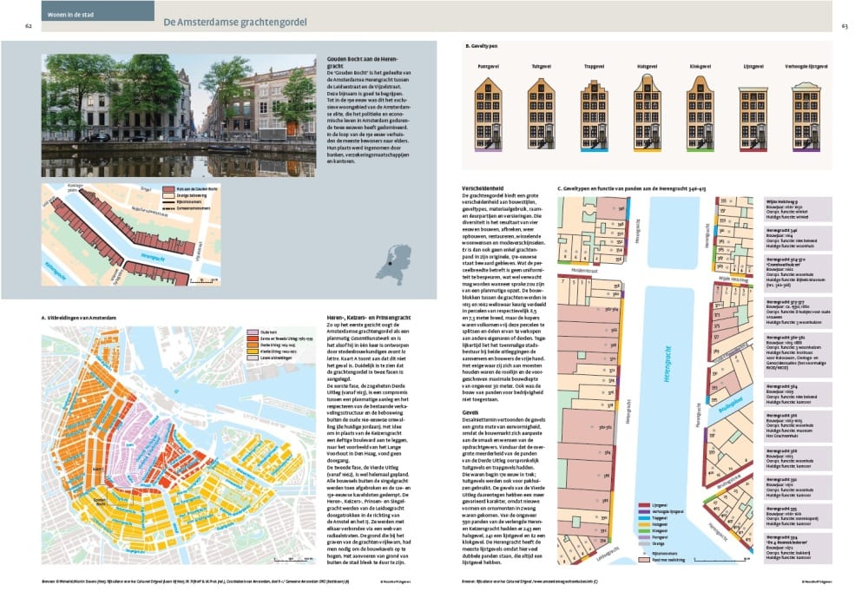Click the 'Vijzelstraat' label on Gouden Bocht map
Screen dimensions: 868x598
pos(200,250)
